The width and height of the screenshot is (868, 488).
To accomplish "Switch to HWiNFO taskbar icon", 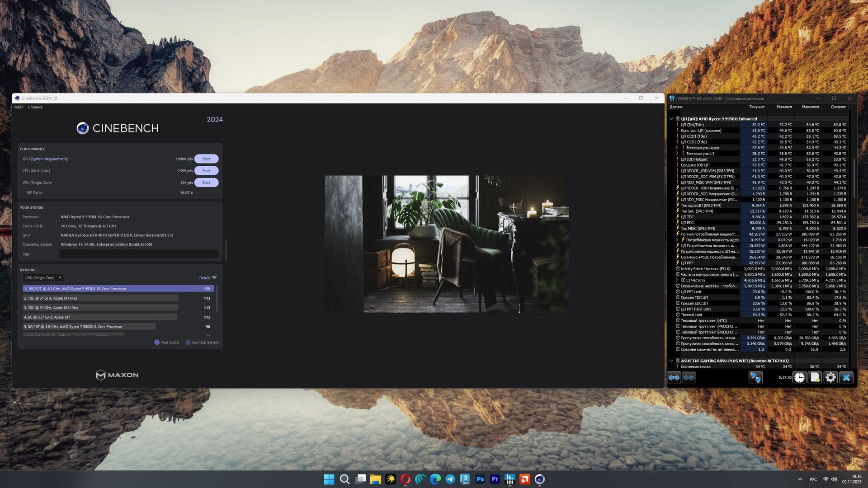I will click(x=510, y=479).
